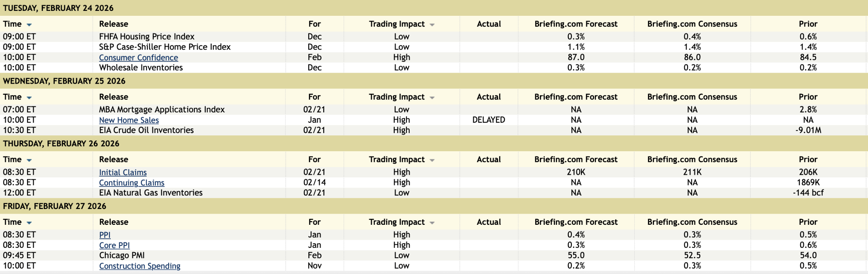This screenshot has height=274, width=868.
Task: Click the Trading Impact sort arrow in Tuesday's table
Action: click(x=432, y=25)
